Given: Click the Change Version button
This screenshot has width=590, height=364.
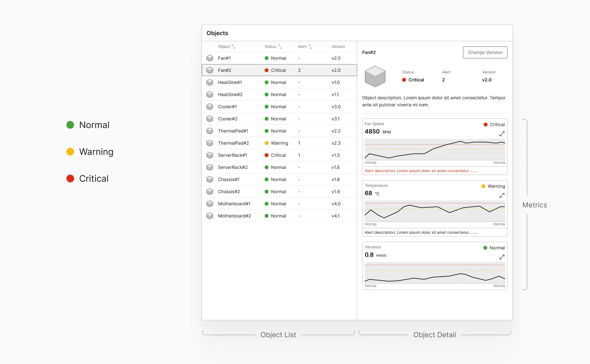Looking at the screenshot, I should (x=485, y=52).
